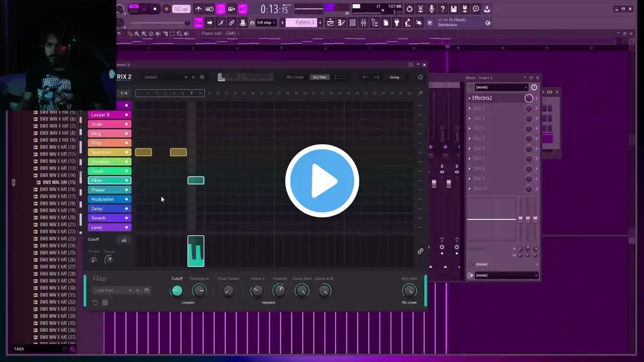Click the randomize dice icon in Filter
The height and width of the screenshot is (362, 644).
(x=105, y=303)
